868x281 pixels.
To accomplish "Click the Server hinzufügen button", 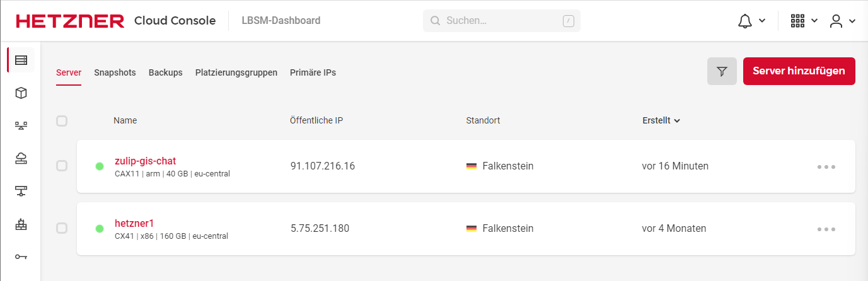I will click(x=799, y=71).
